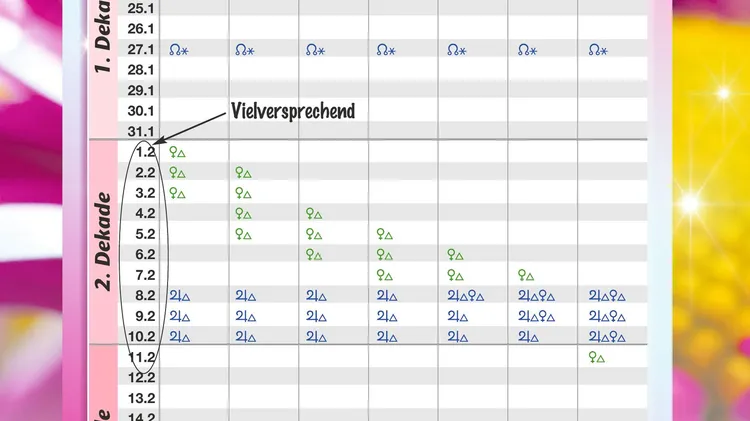Select the 27.1 date label
750x421 pixels.
141,50
